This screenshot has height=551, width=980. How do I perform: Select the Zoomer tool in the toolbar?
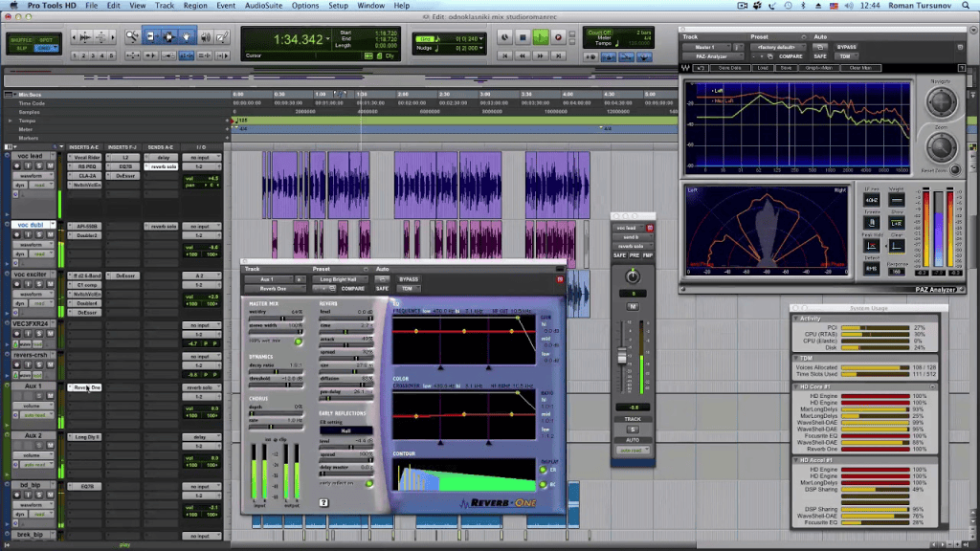[x=132, y=37]
